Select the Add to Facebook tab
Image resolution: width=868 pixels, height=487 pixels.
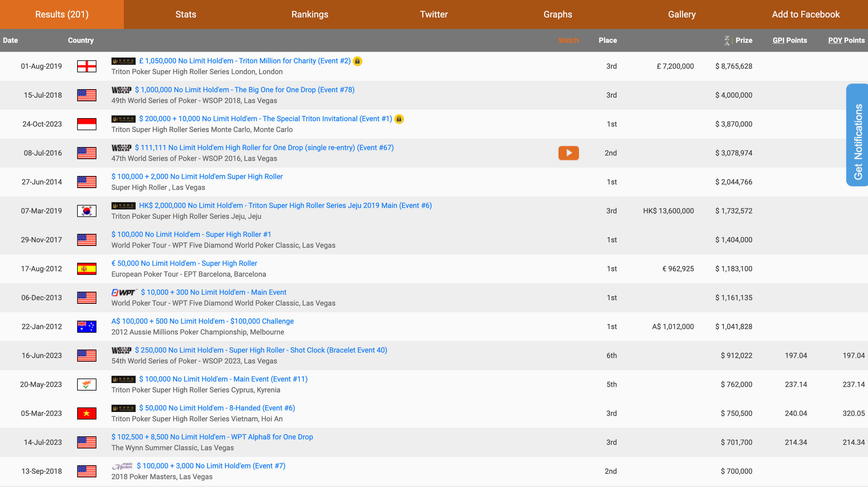click(806, 14)
